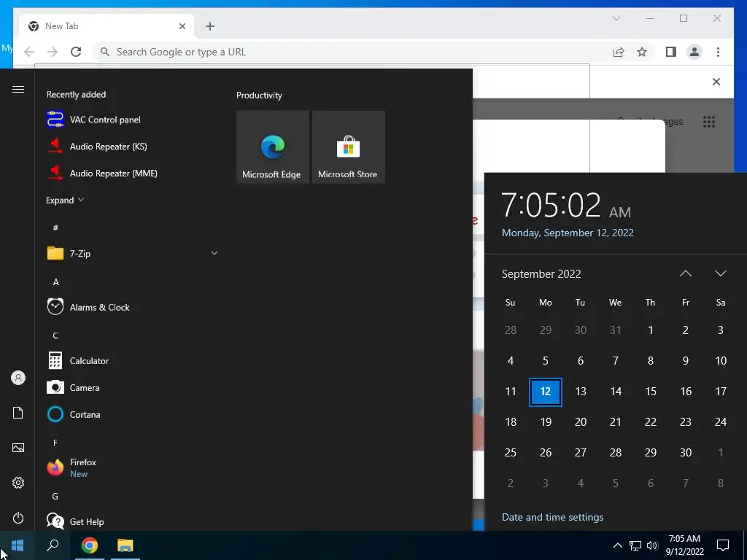Viewport: 747px width, 560px height.
Task: Close the New Tab tab
Action: coord(182,26)
